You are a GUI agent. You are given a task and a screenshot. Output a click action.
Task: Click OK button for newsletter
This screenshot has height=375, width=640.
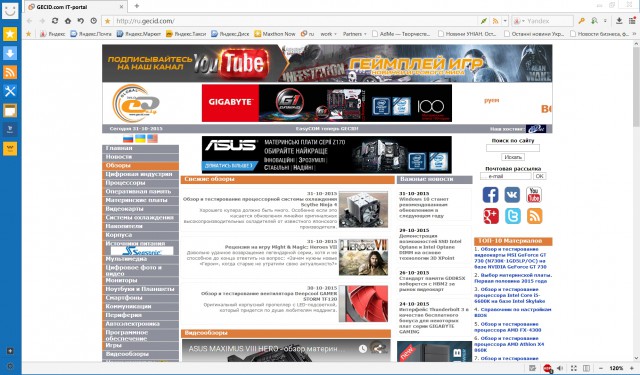[x=540, y=176]
